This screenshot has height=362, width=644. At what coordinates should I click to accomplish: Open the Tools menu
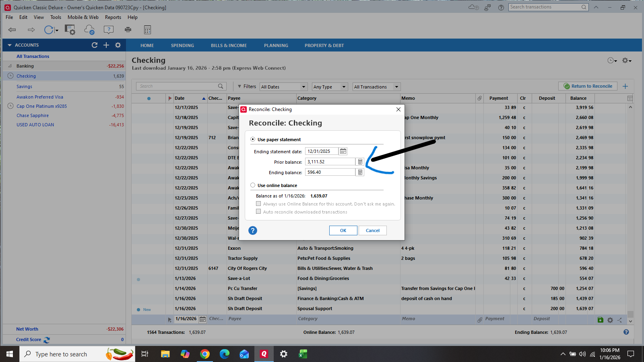click(x=56, y=17)
